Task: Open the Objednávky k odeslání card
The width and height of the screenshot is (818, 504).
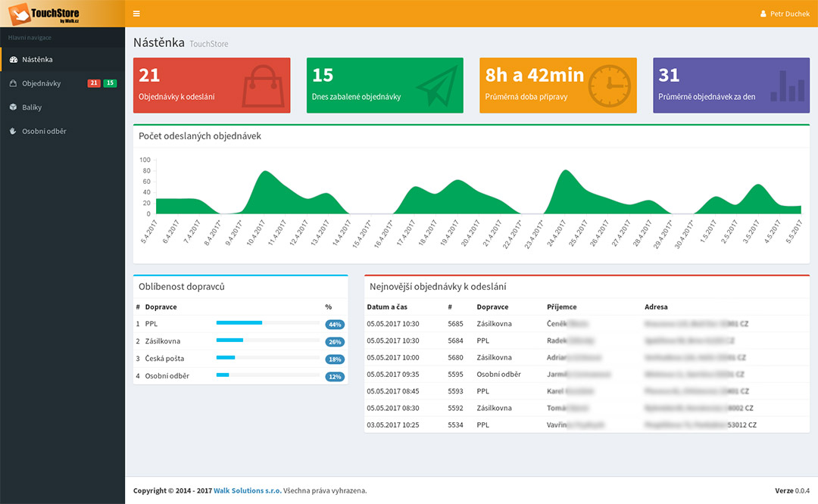Action: point(212,86)
